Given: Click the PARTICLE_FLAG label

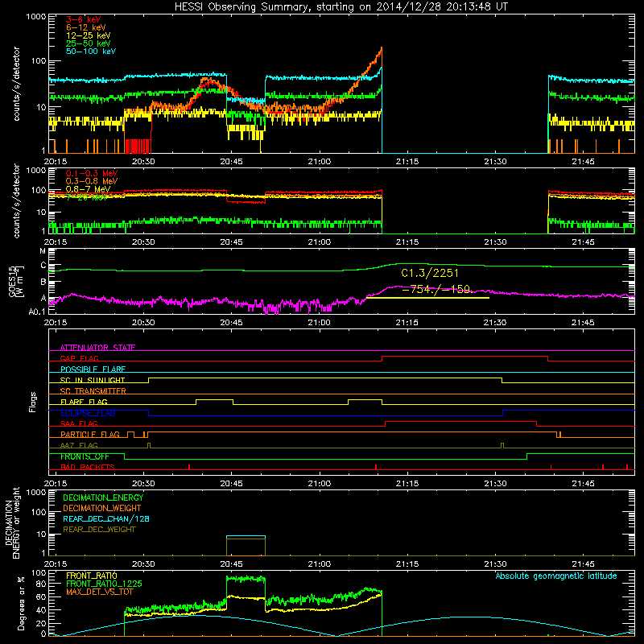Looking at the screenshot, I should pos(90,434).
